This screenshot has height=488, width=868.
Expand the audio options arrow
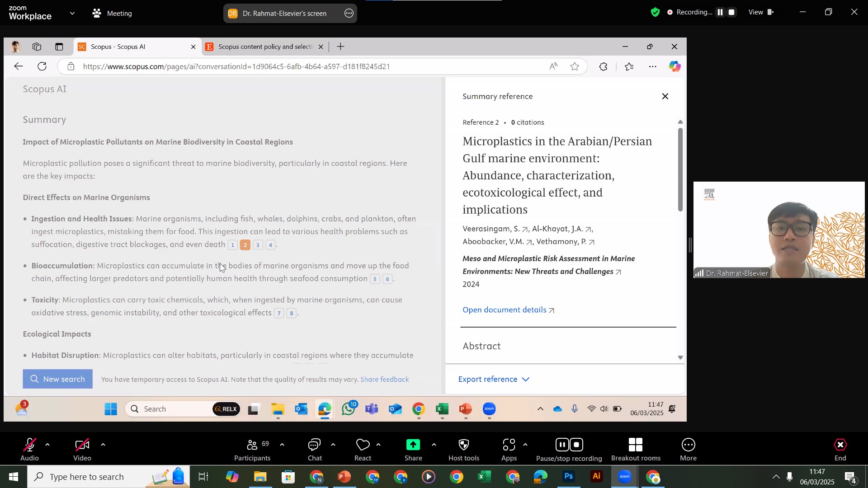pos(47,445)
